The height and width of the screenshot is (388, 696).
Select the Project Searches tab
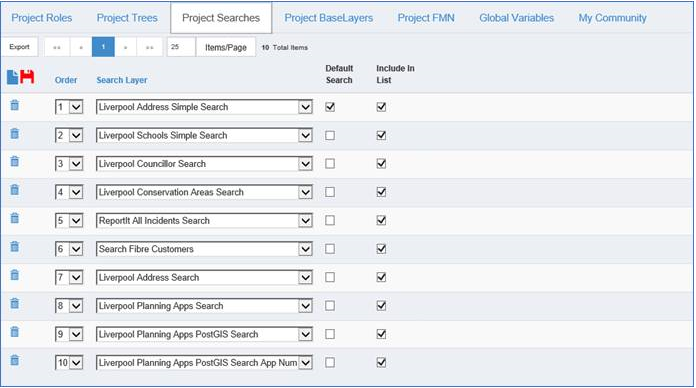coord(221,18)
